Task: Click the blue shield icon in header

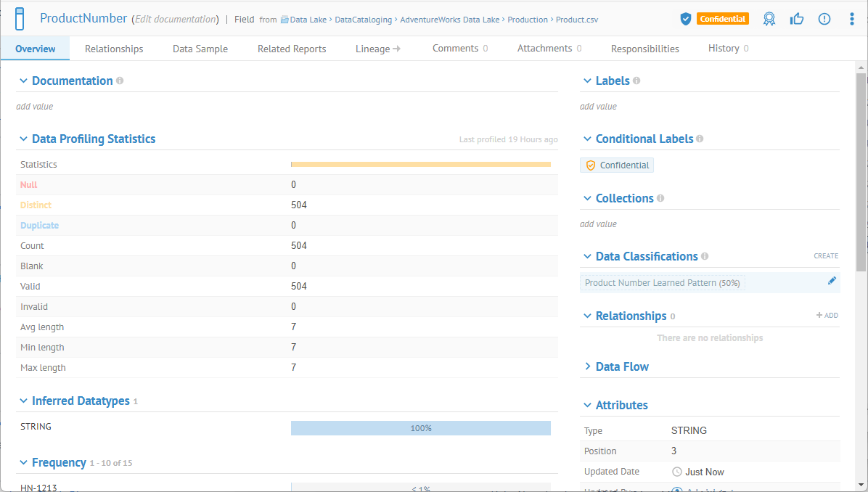Action: [685, 20]
